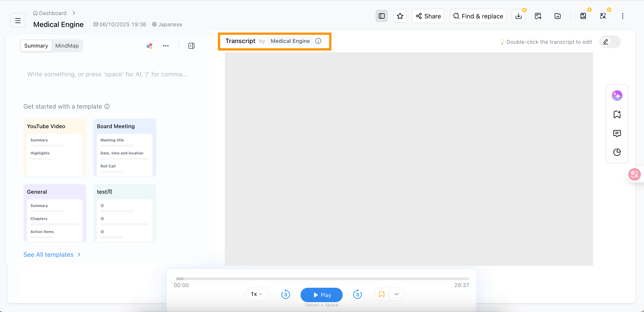644x312 pixels.
Task: Open the hamburger sidebar menu
Action: [18, 20]
